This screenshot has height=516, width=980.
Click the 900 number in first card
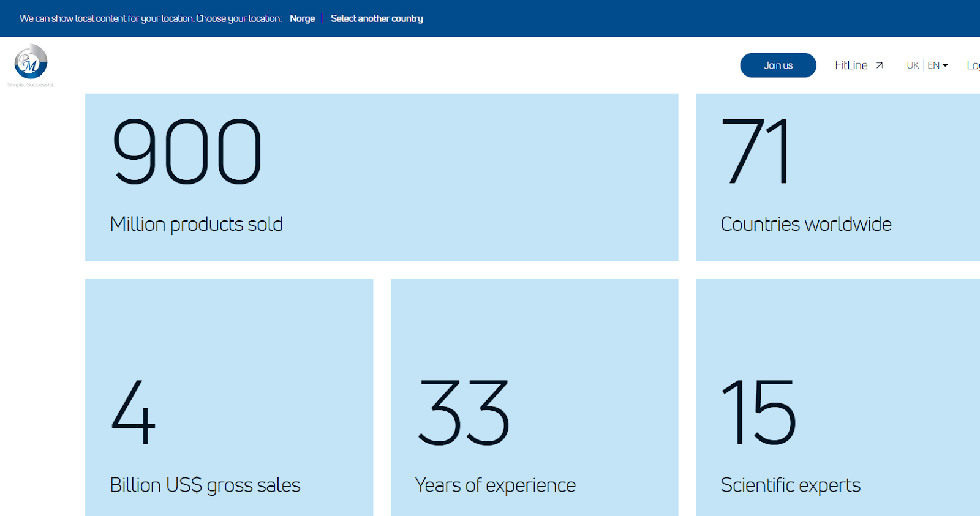coord(187,152)
